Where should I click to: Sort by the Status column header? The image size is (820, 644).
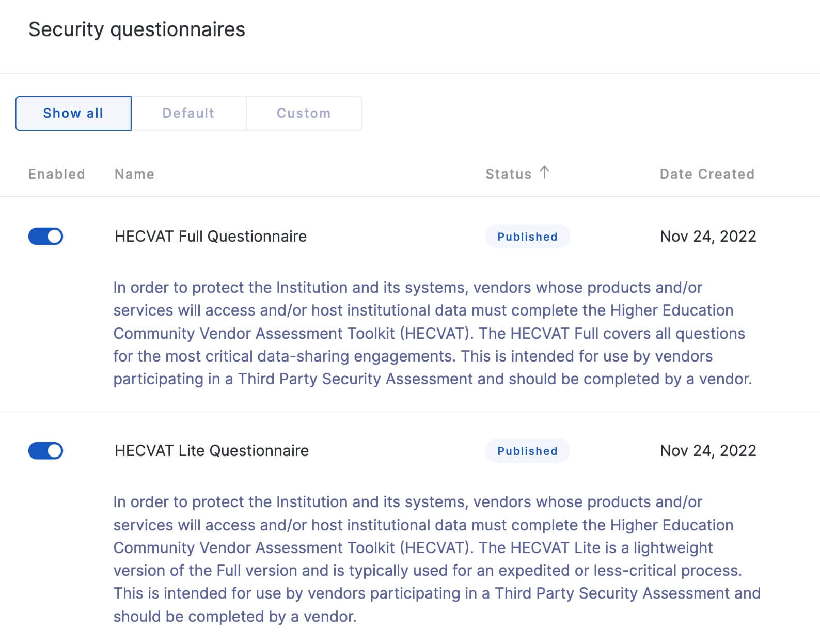[508, 174]
